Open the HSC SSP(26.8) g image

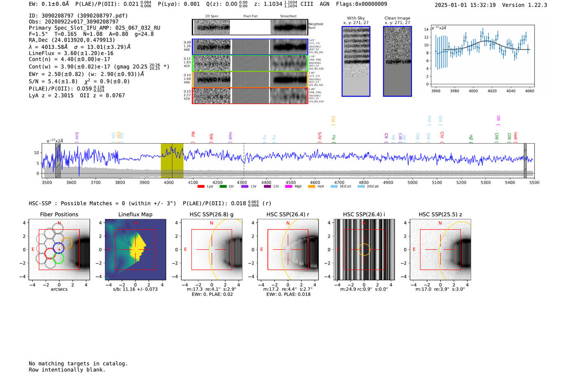(211, 250)
